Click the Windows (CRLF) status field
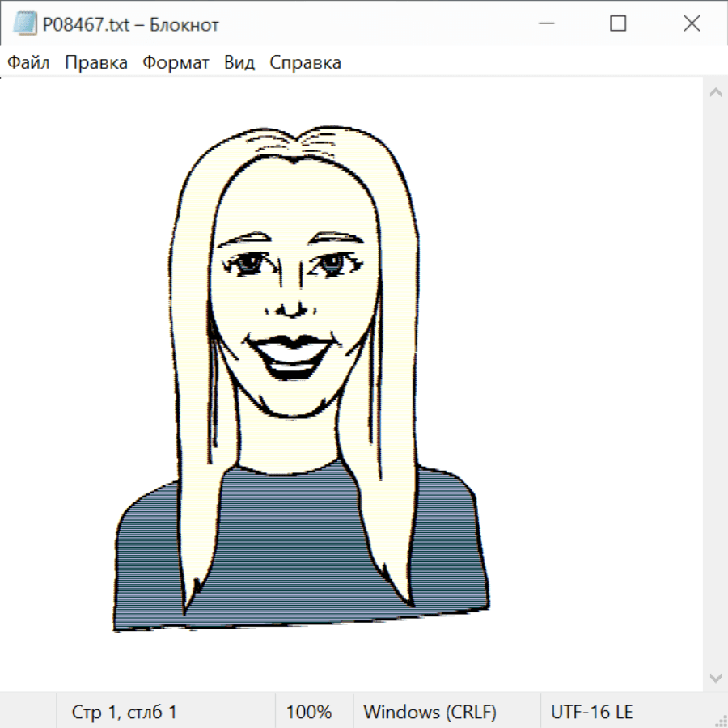Viewport: 728px width, 728px height. click(x=430, y=713)
